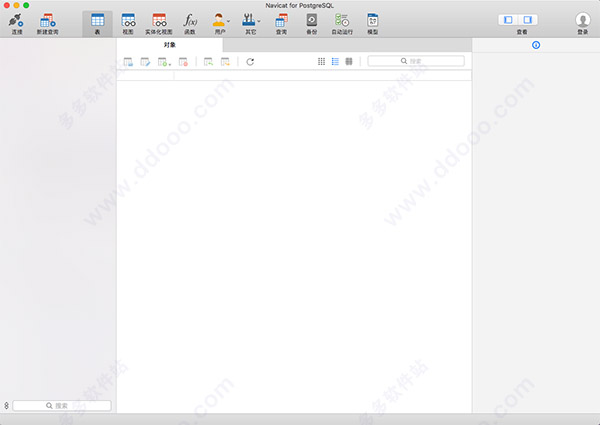600x425 pixels.
Task: Open Materialized View (实体化视图)
Action: [x=159, y=24]
